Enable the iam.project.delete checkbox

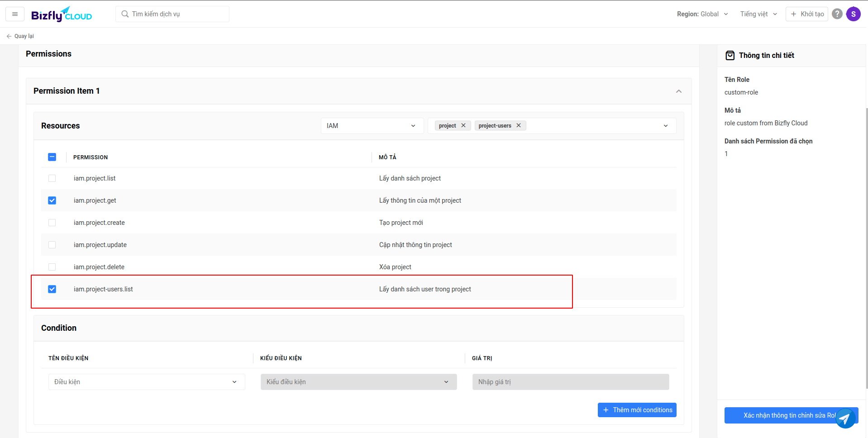(52, 267)
